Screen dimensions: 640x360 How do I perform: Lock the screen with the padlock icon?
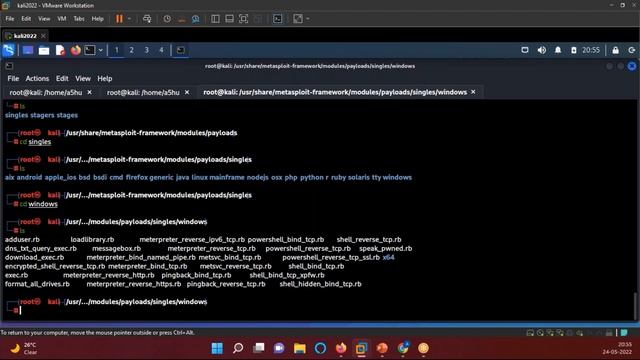[616, 50]
